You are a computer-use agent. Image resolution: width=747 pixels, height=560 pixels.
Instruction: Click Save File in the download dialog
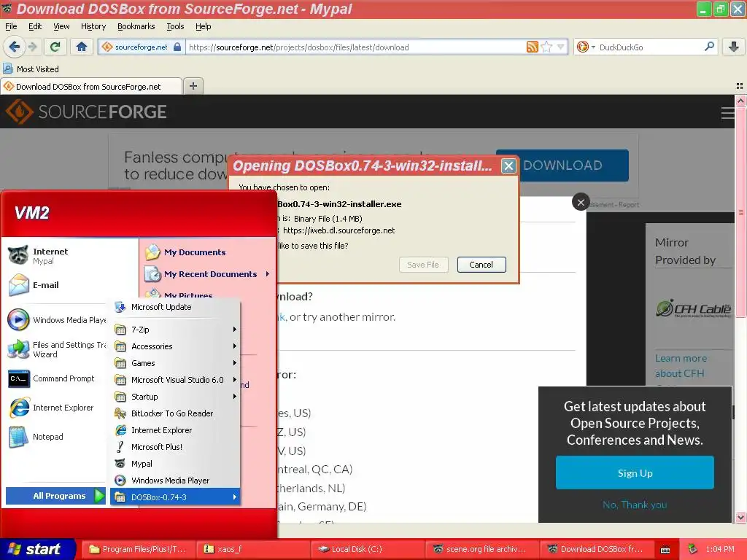pos(423,265)
